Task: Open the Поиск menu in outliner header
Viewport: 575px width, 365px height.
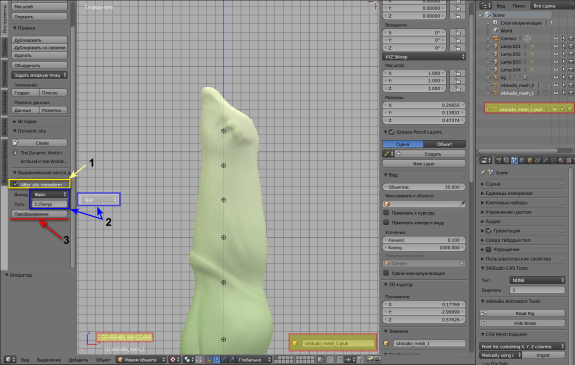Action: click(x=519, y=6)
